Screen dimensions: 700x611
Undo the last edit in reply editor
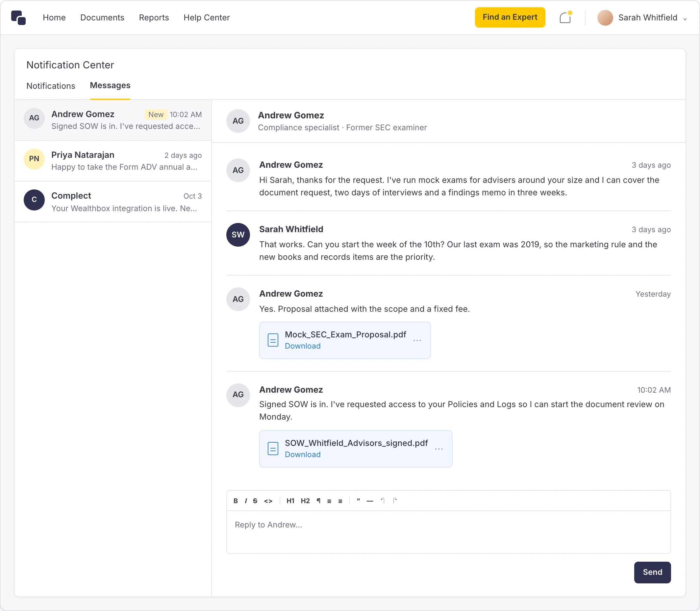click(383, 501)
